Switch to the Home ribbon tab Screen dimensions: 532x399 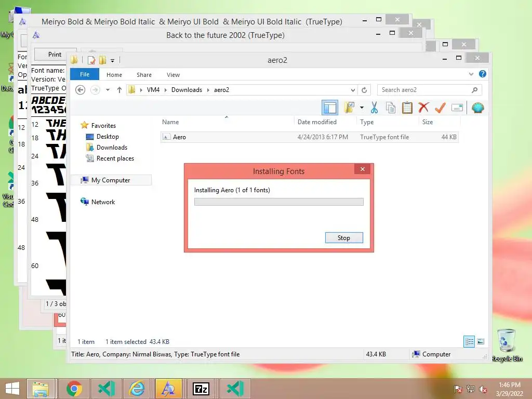[114, 75]
